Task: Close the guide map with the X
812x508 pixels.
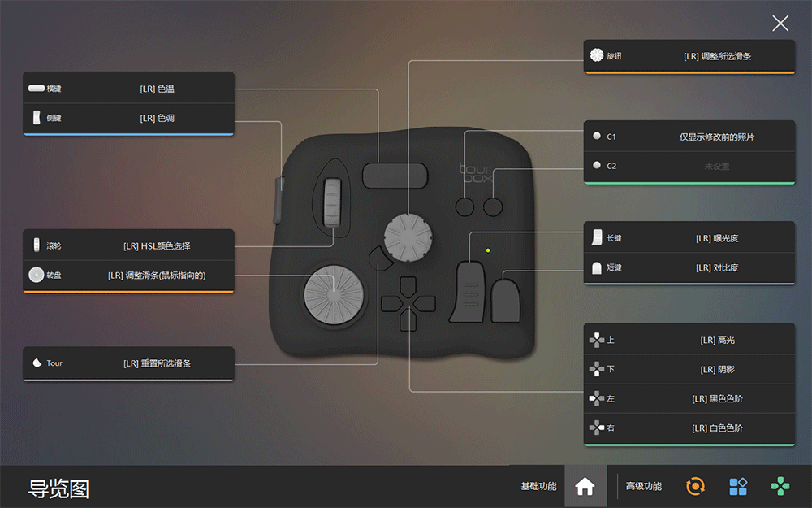Action: coord(780,23)
